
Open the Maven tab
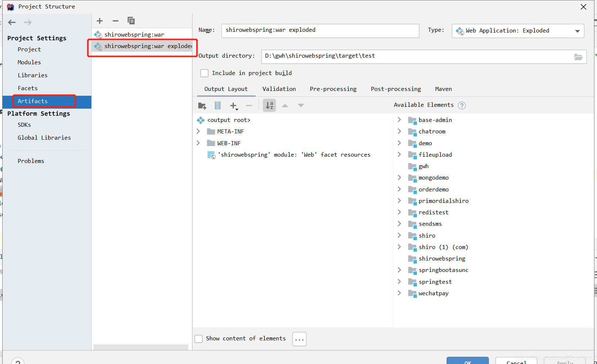coord(443,89)
